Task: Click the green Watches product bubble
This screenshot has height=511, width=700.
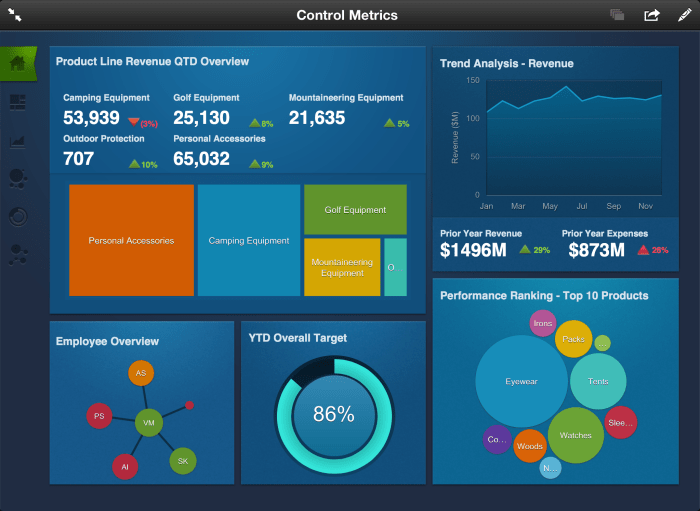Action: [x=575, y=435]
